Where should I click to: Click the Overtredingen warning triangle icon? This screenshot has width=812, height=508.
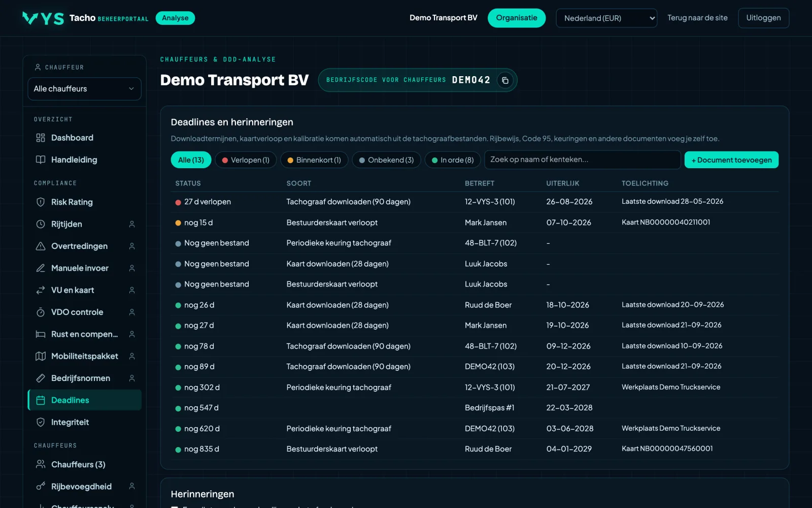point(41,246)
